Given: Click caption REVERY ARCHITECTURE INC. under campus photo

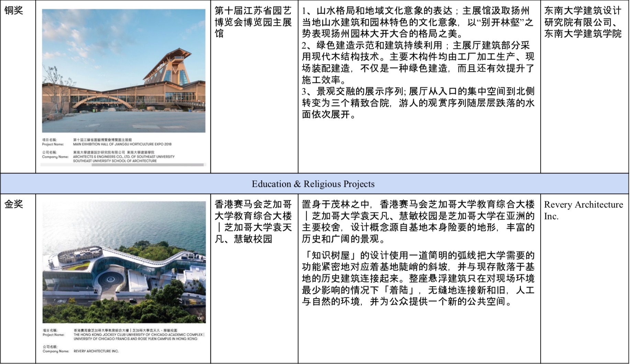Looking at the screenshot, I should click(x=96, y=351).
